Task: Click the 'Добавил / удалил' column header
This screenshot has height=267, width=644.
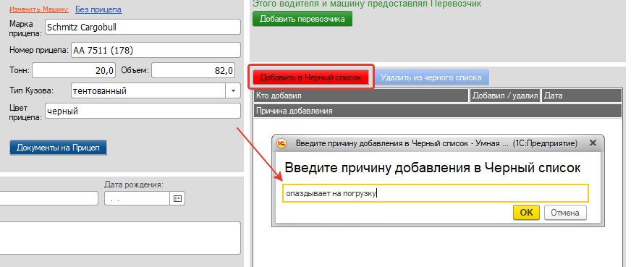Action: pos(505,96)
